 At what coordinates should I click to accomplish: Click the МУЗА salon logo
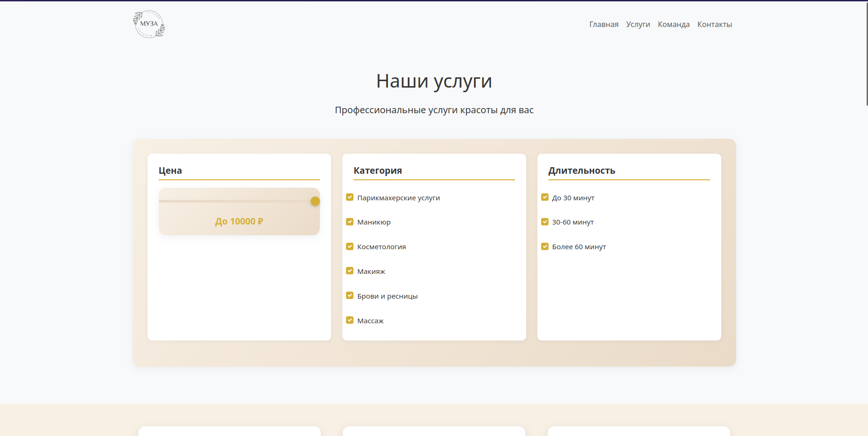pyautogui.click(x=149, y=24)
